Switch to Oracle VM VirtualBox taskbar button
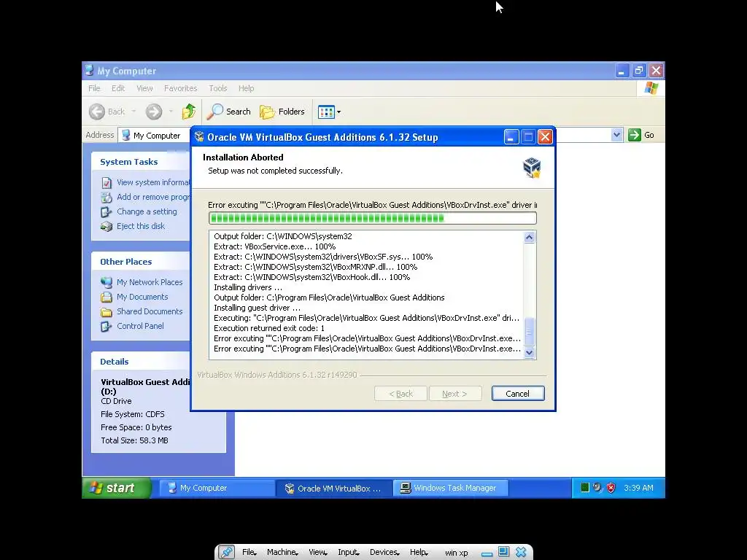This screenshot has width=747, height=560. 334,488
